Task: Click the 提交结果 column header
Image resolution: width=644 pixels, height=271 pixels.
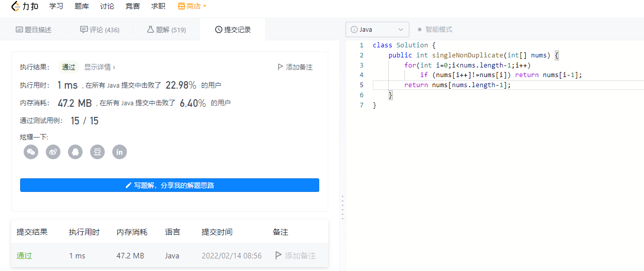Action: (x=32, y=232)
